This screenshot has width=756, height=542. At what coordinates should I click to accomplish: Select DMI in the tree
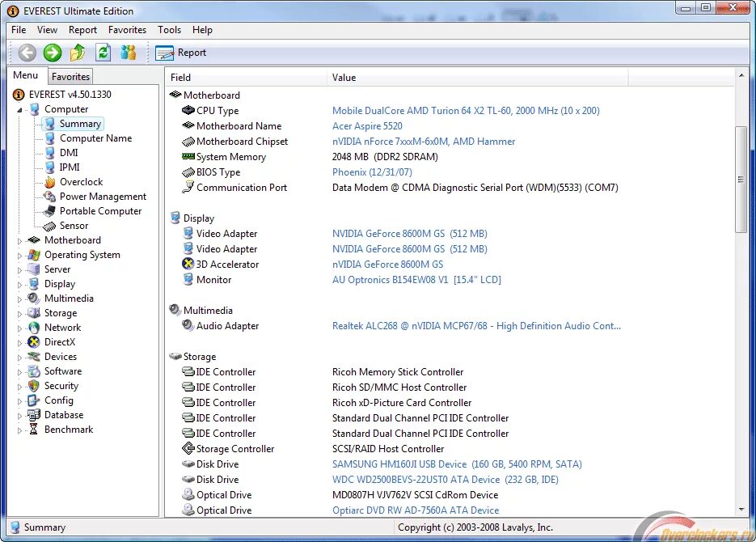pos(69,153)
